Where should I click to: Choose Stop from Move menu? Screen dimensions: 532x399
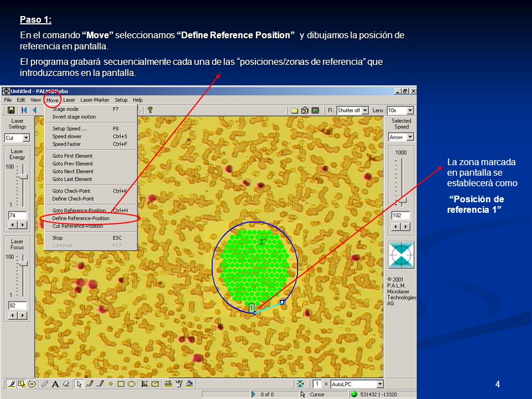[x=91, y=238]
